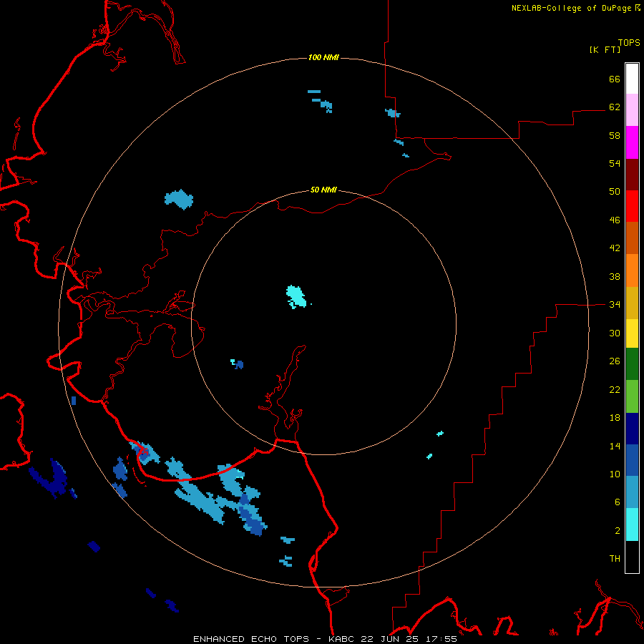
Task: Click the light blue echo blob northwest of the 50 NMI ring
Action: [x=179, y=200]
